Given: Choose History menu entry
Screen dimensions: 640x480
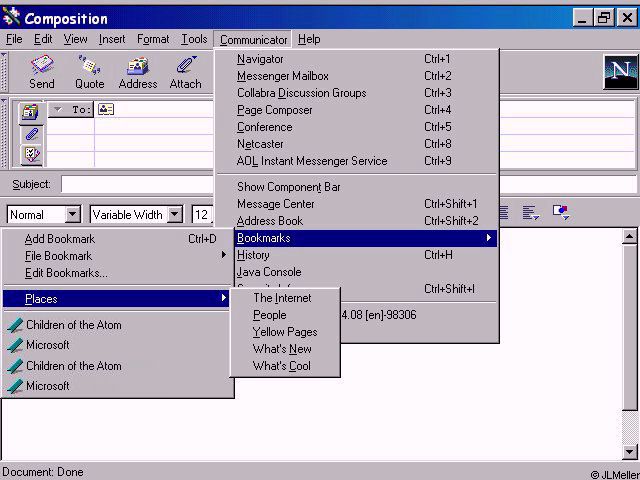Looking at the screenshot, I should 366,255.
